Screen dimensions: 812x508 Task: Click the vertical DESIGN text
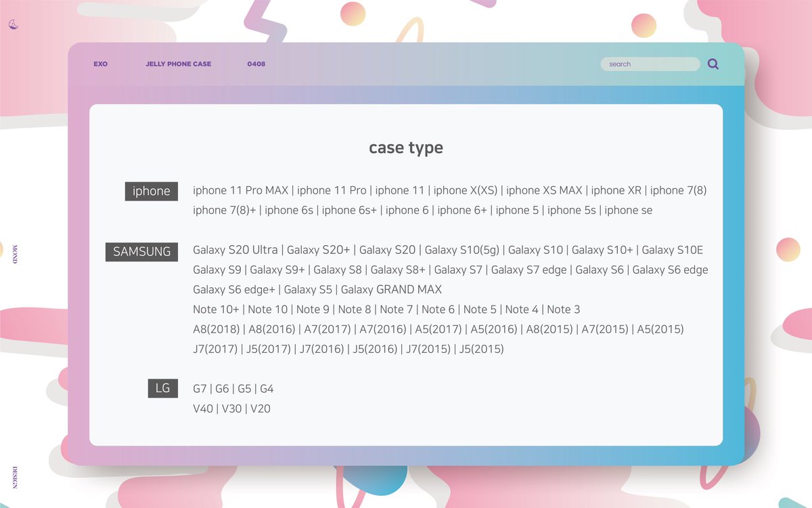pos(15,478)
